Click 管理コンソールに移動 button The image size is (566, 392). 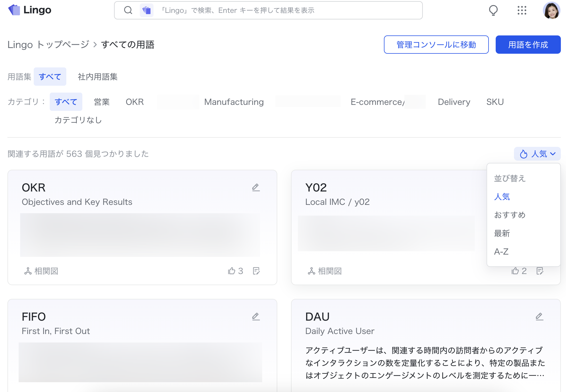[x=436, y=45]
